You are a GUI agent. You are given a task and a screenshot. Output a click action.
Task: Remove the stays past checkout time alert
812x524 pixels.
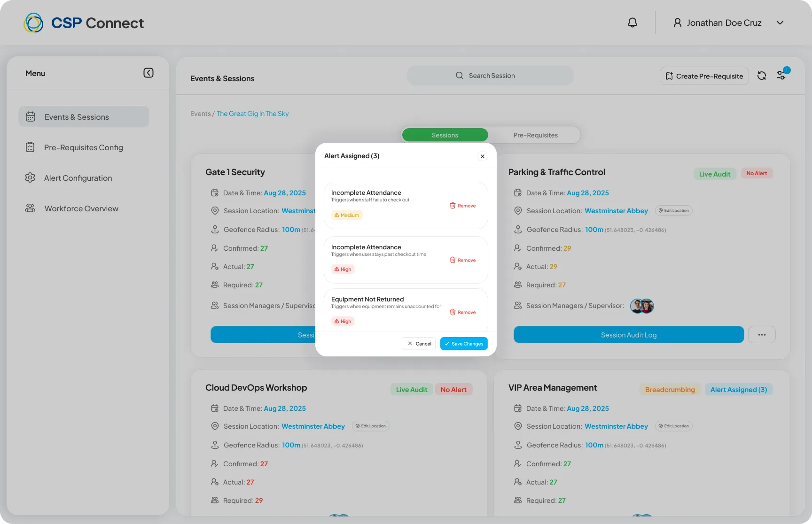click(x=463, y=260)
